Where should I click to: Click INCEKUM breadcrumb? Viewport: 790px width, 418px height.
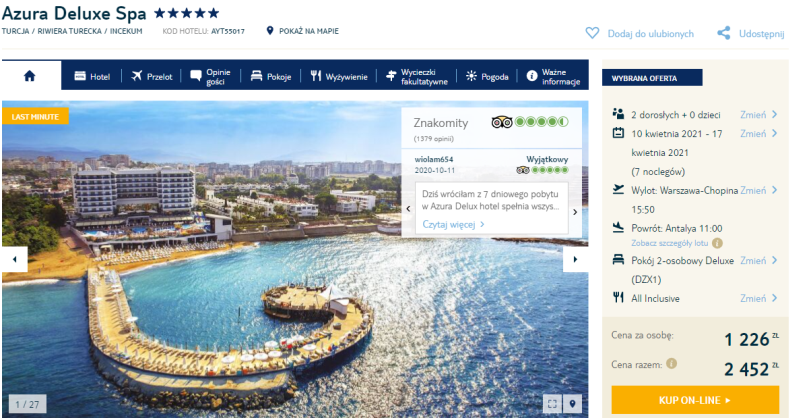coord(126,31)
